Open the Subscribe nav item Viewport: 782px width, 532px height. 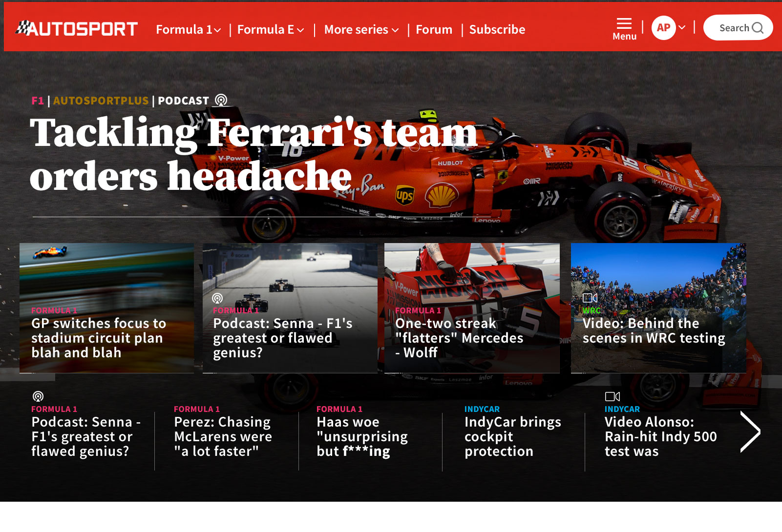497,30
